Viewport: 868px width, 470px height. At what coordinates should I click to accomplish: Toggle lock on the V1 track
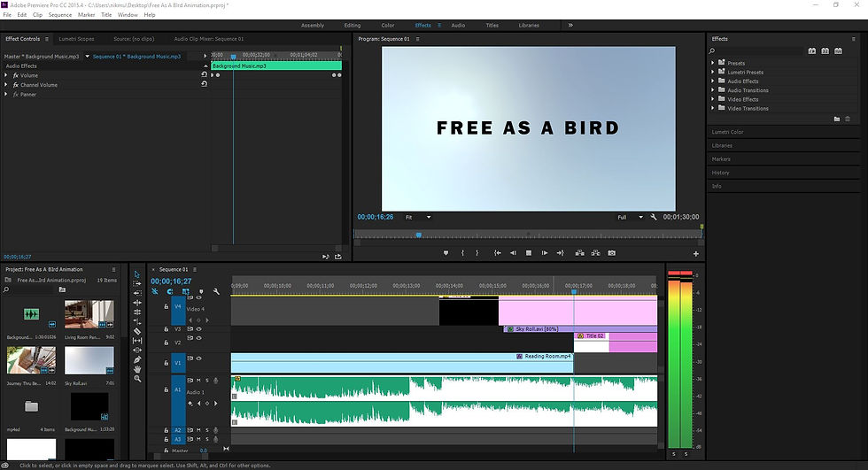(167, 363)
